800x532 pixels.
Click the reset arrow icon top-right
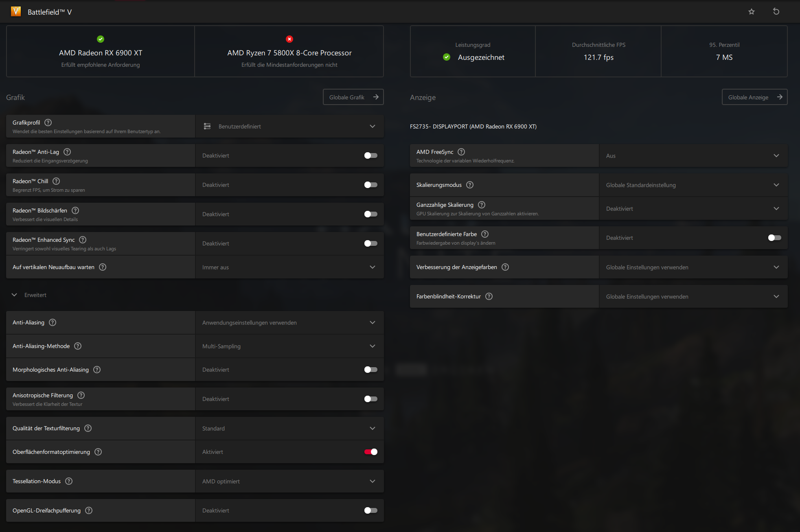(776, 11)
